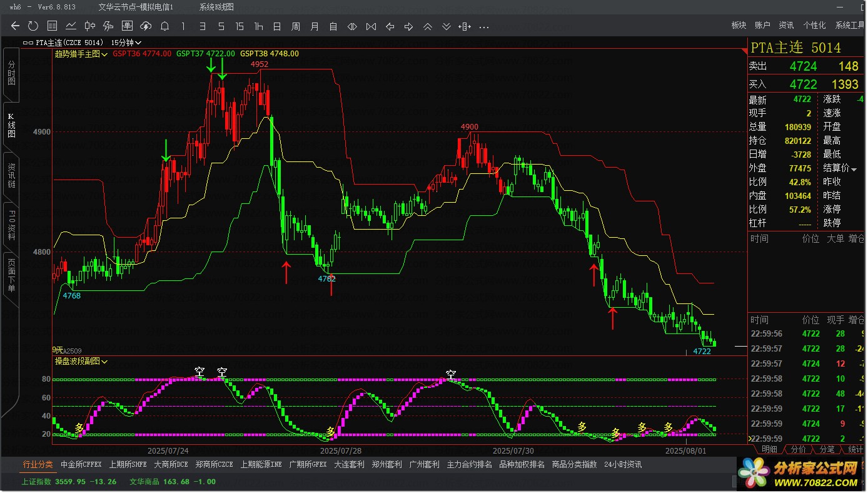This screenshot has height=493, width=868.
Task: Open the 品种加权排名 tab
Action: (x=522, y=465)
